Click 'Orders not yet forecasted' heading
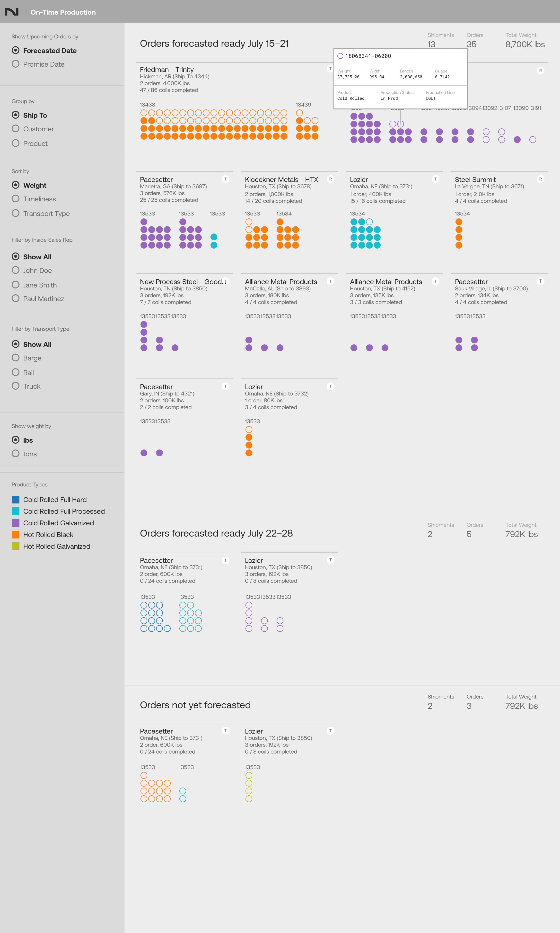560x933 pixels. tap(195, 705)
